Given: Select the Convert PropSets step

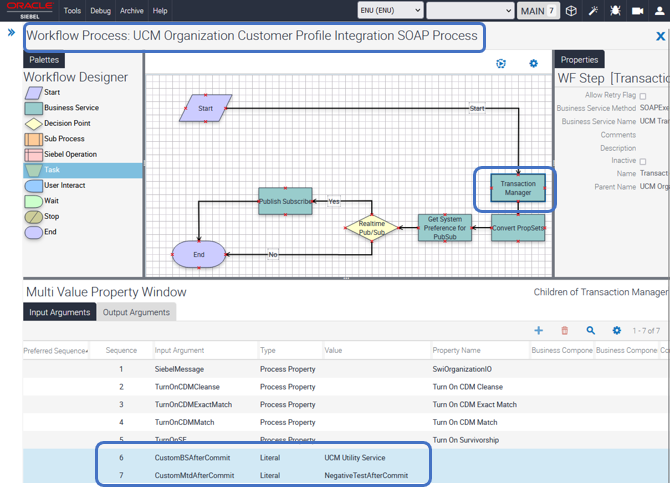Looking at the screenshot, I should click(x=518, y=228).
